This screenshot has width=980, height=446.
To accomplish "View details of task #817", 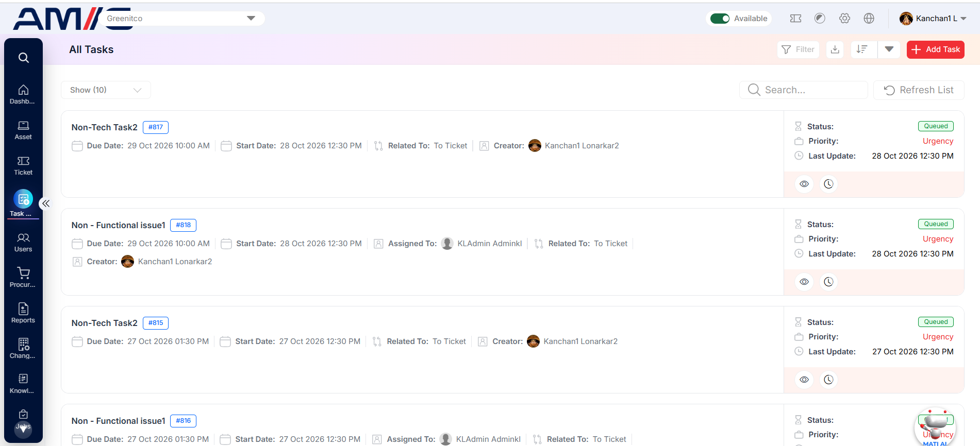I will click(804, 184).
